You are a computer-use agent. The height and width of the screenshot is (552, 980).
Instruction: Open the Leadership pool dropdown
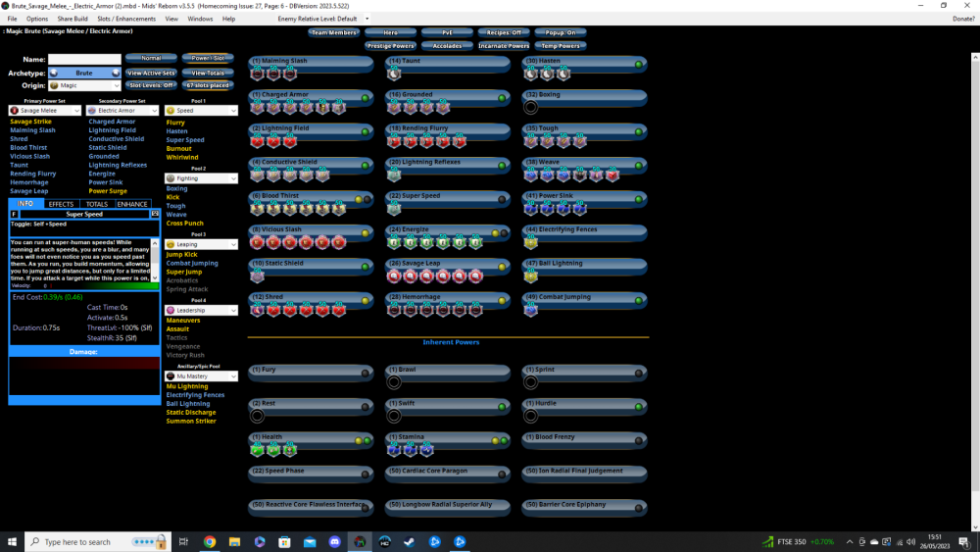point(201,310)
